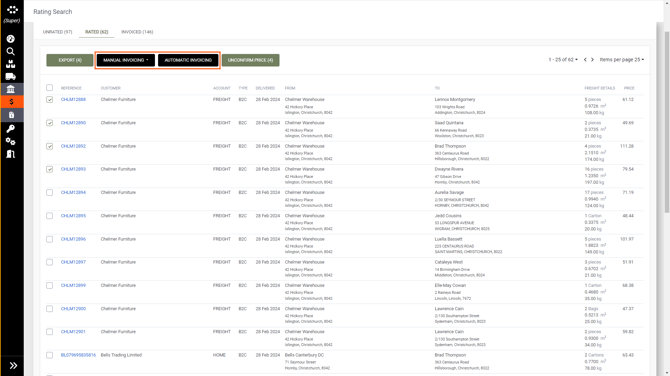
Task: Check the CHLM12895 row checkbox
Action: pyautogui.click(x=50, y=216)
